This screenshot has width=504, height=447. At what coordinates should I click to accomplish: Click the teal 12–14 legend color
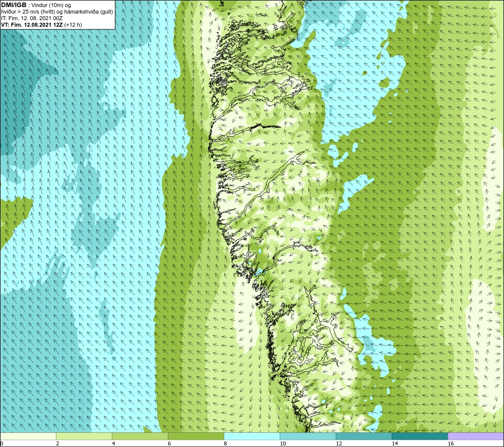click(364, 436)
